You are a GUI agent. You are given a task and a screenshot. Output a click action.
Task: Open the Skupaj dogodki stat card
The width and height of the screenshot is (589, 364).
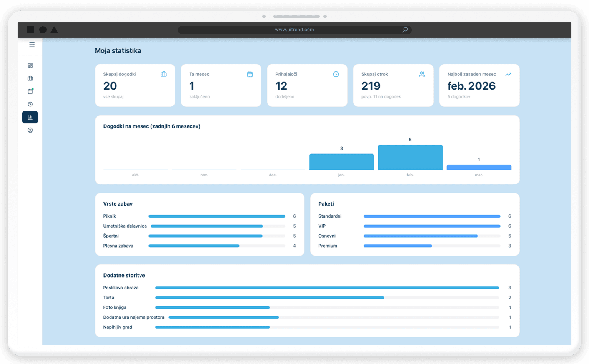pyautogui.click(x=135, y=85)
